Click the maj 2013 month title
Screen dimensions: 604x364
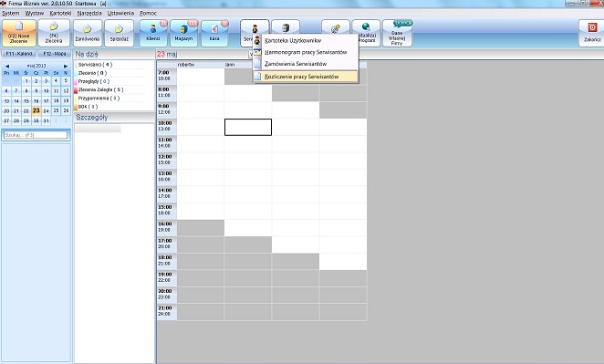coord(36,66)
